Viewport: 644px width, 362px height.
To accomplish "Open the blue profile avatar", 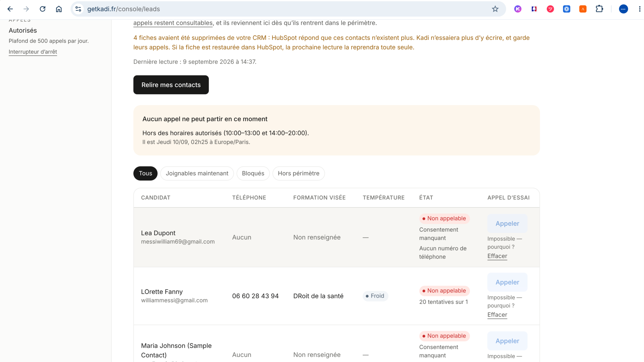I will click(x=623, y=9).
